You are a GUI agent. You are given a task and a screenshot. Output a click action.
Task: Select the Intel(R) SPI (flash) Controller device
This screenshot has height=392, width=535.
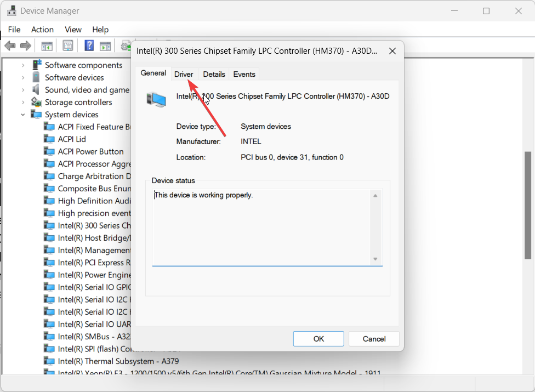tap(94, 349)
